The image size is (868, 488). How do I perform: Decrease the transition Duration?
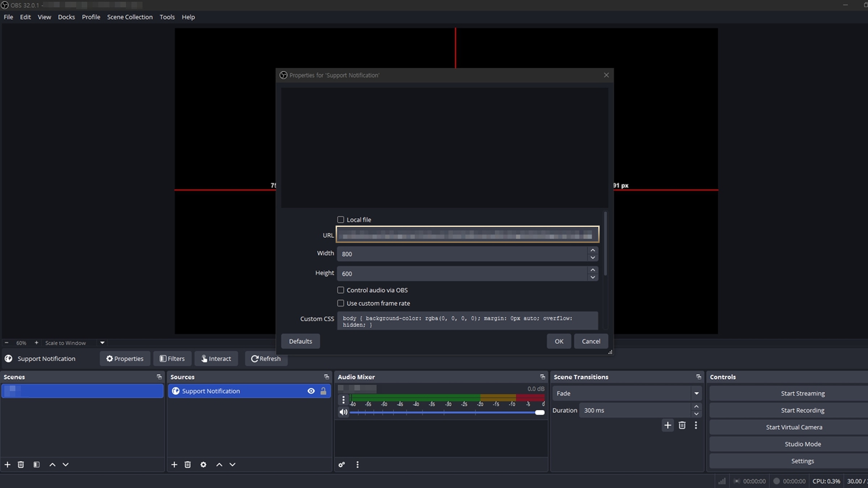pyautogui.click(x=696, y=414)
